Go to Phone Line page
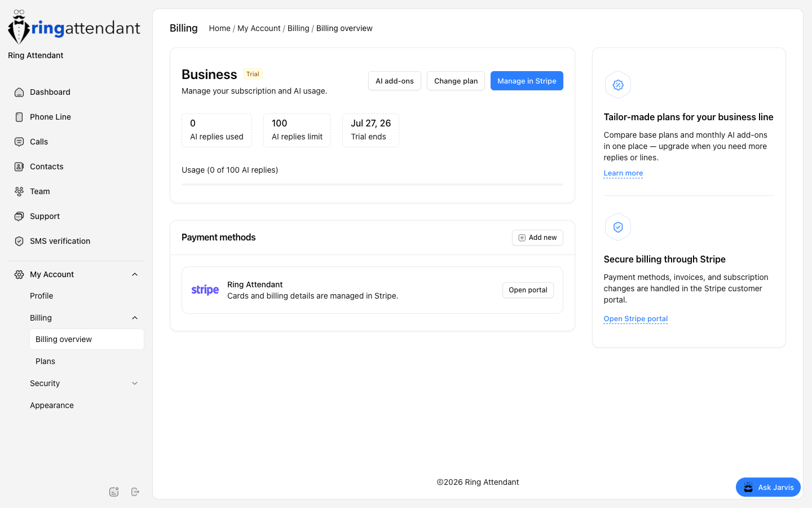Screen dimensions: 812x508 point(76,117)
